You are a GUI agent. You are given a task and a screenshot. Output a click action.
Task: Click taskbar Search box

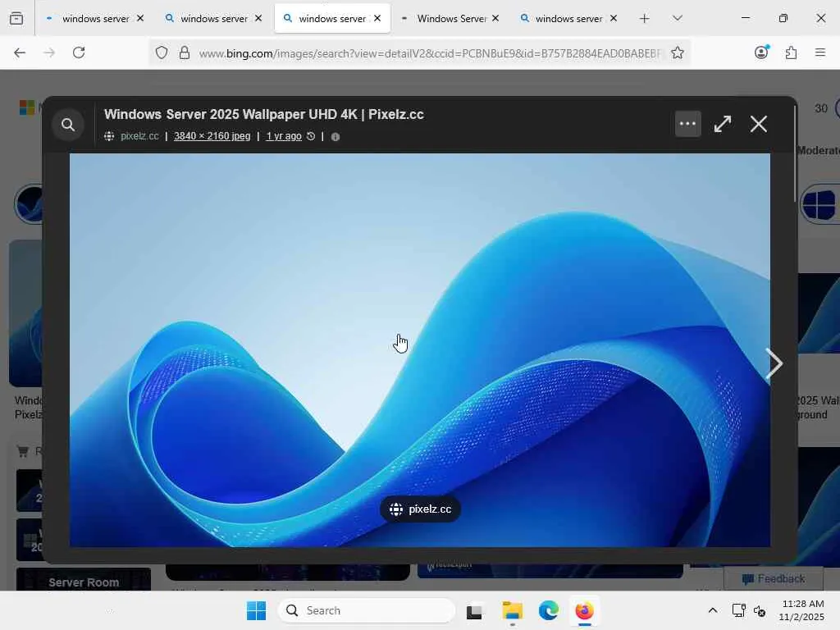click(x=367, y=610)
